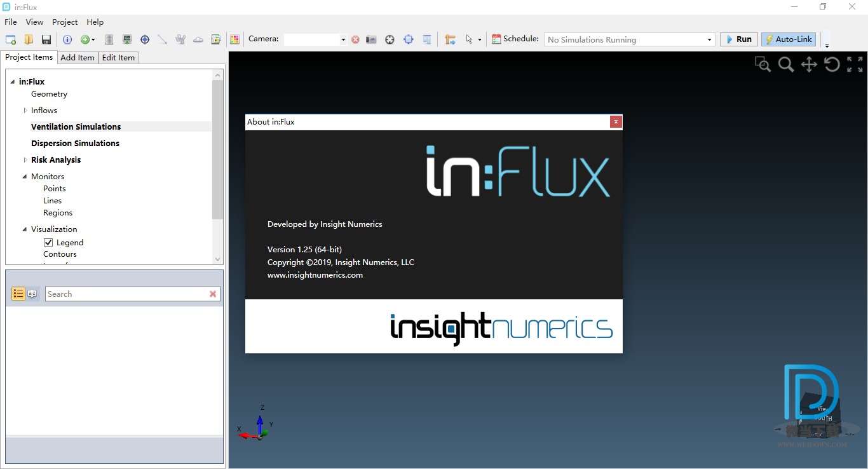Click the Save floppy disk icon
Viewport: 868px width, 469px height.
tap(46, 39)
